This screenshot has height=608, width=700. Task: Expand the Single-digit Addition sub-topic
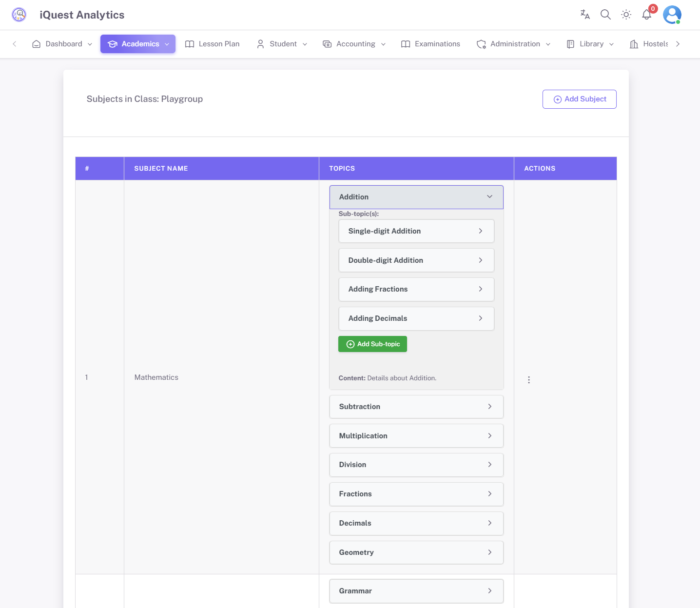tap(416, 231)
